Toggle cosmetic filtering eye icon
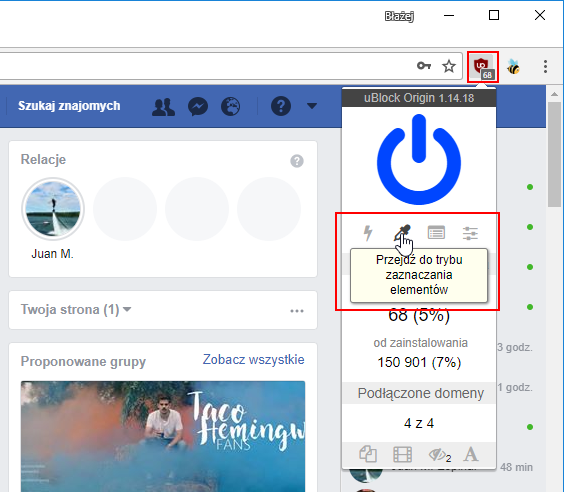 439,455
